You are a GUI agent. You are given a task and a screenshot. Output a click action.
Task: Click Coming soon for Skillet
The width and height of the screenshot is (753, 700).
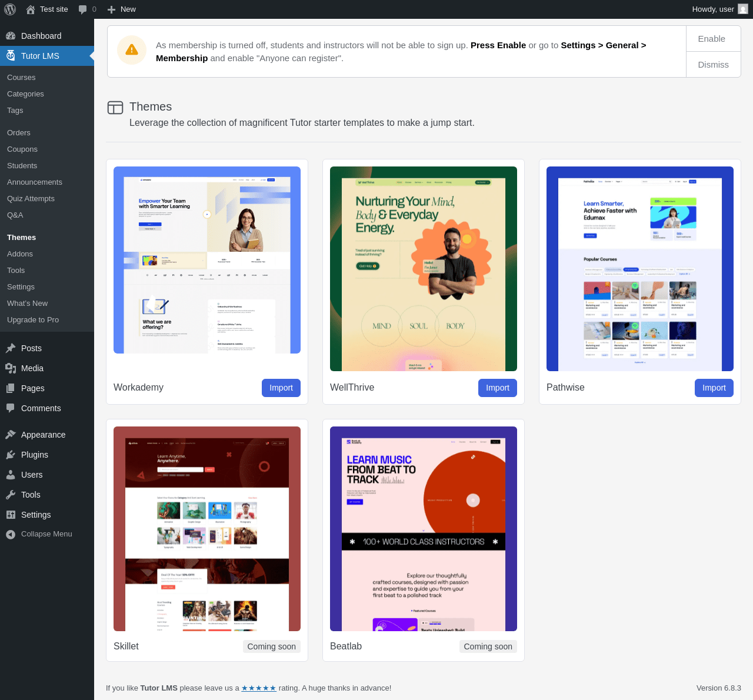tap(272, 646)
